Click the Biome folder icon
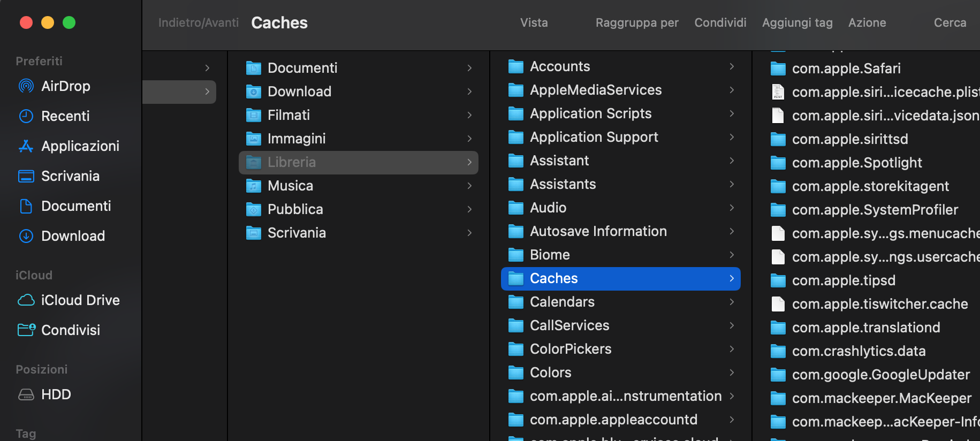This screenshot has height=441, width=980. point(515,255)
